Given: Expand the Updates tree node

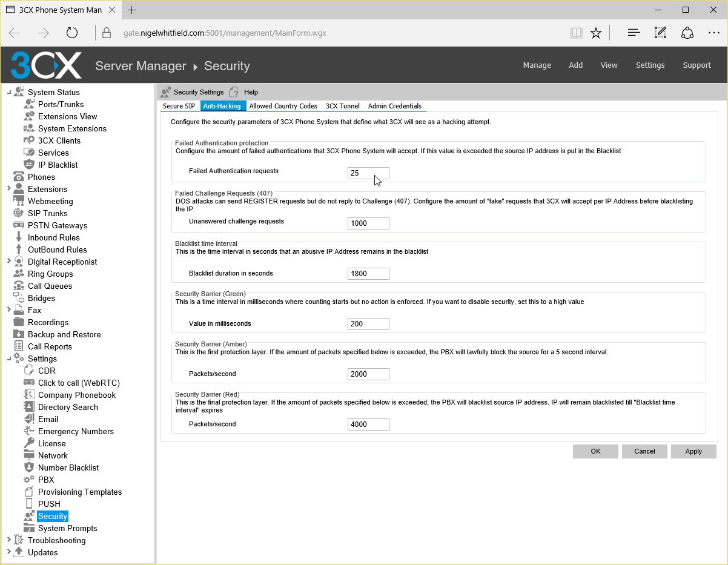Looking at the screenshot, I should (8, 552).
